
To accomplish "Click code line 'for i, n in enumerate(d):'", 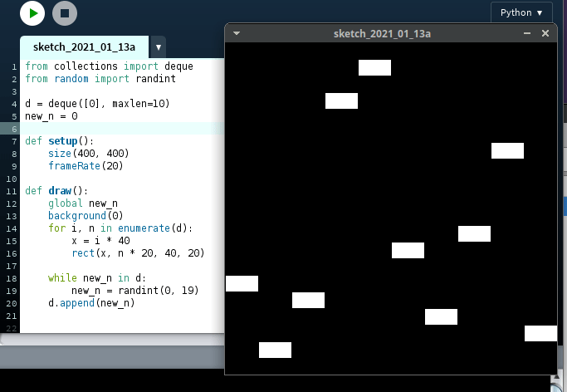I will [120, 228].
